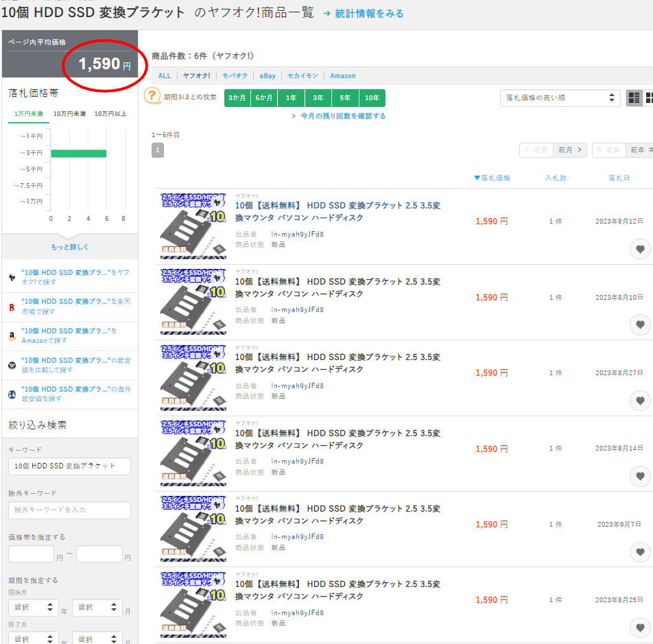Click the Rakuten search icon in sidebar
653x644 pixels.
coord(12,307)
